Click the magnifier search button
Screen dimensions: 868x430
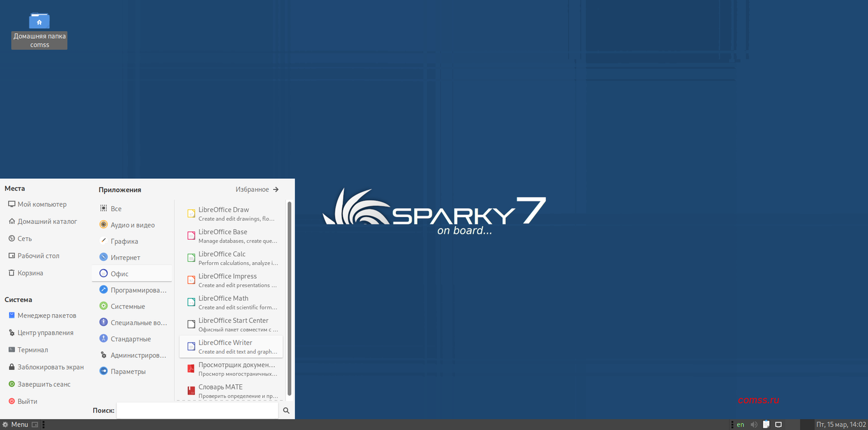coord(286,410)
